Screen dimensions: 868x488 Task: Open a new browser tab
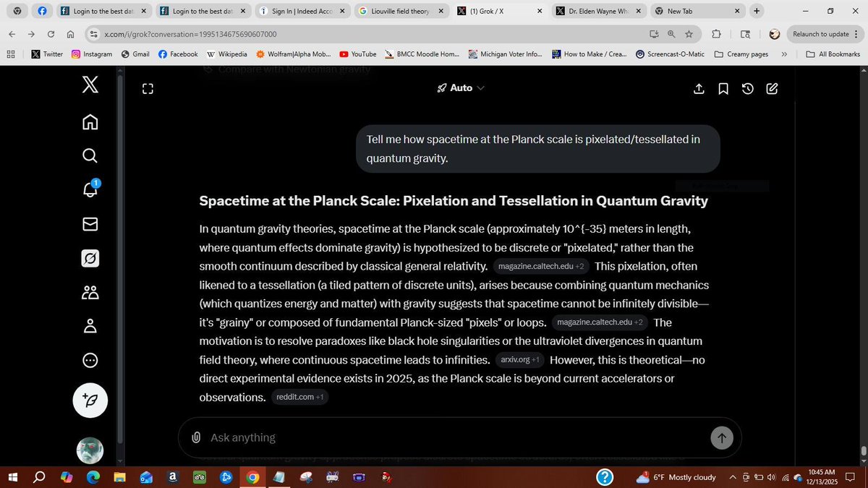pyautogui.click(x=757, y=11)
